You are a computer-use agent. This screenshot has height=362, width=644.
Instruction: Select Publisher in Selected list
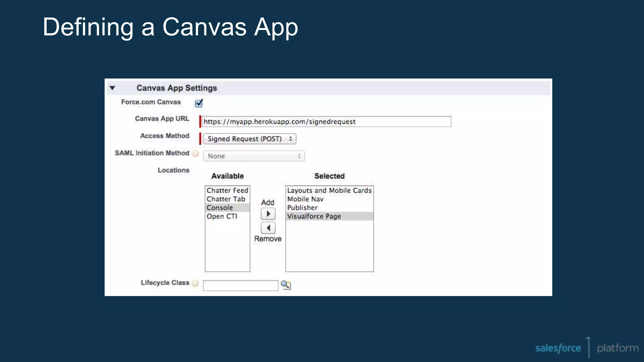330,208
